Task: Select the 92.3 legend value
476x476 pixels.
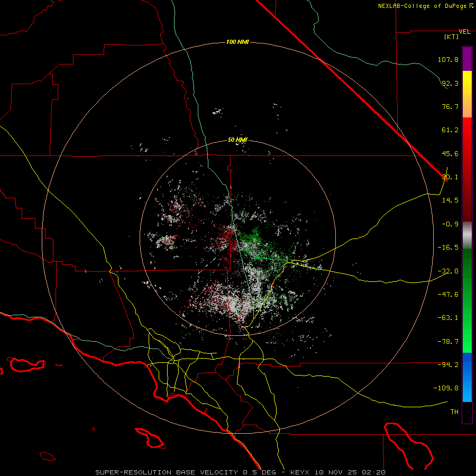Action: 450,83
